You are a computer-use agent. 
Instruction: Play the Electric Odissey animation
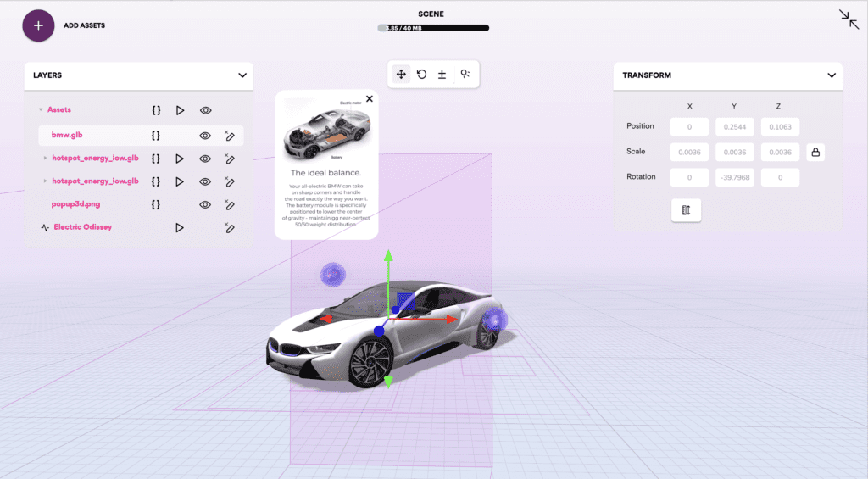coord(180,227)
